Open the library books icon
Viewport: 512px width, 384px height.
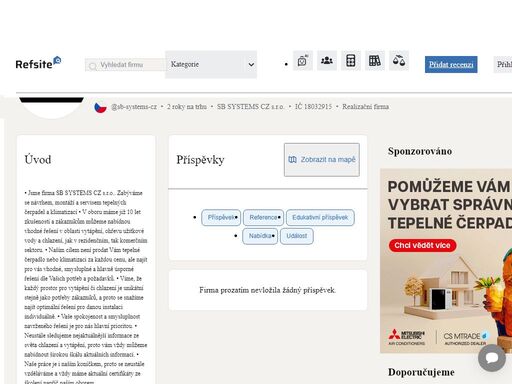pyautogui.click(x=375, y=61)
